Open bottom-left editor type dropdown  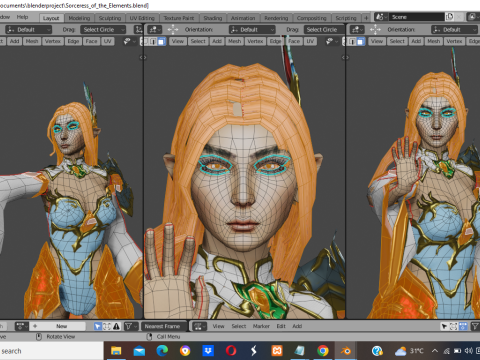pyautogui.click(x=22, y=326)
